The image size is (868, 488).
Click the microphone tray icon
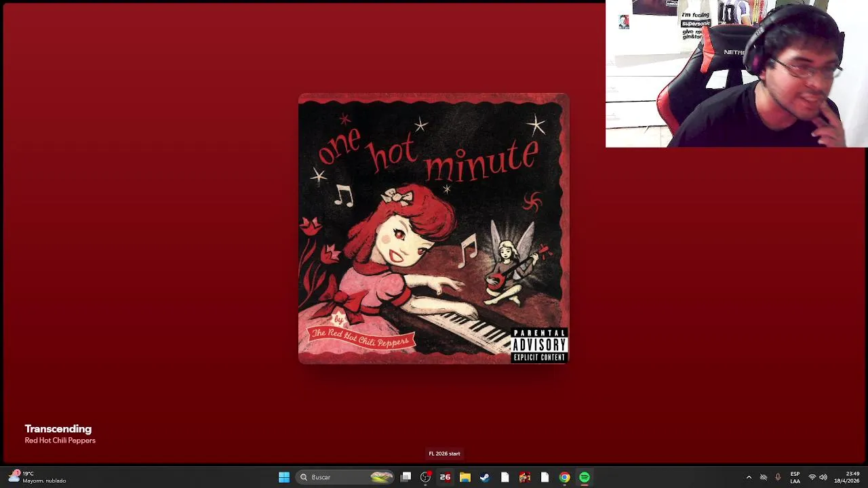tap(778, 477)
